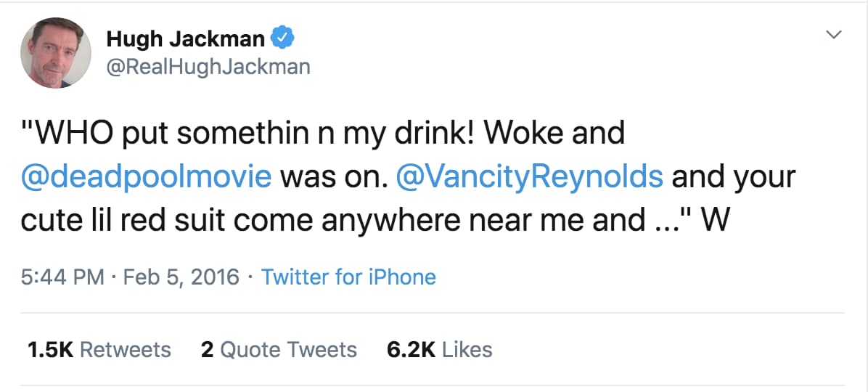View the Quote Tweets list
Screen dimensions: 868x392
[x=288, y=349]
